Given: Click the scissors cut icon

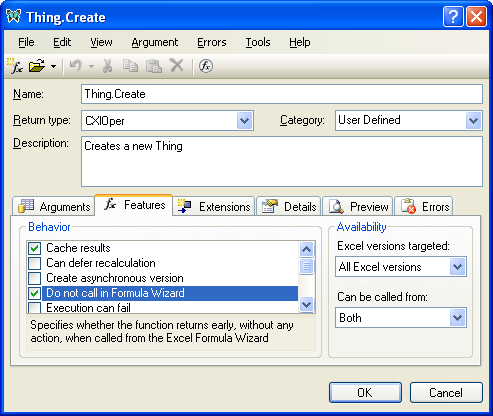Looking at the screenshot, I should coord(107,66).
